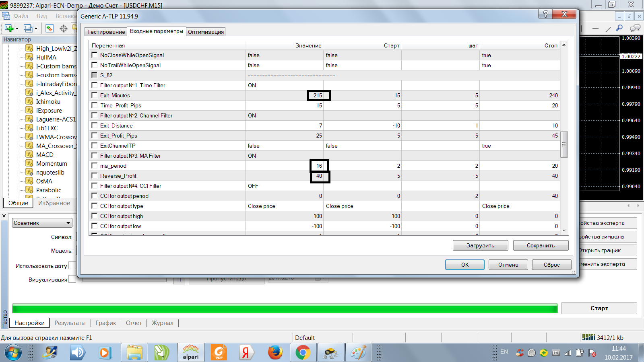Tick the Exit_Minutes checkbox
644x362 pixels.
tap(95, 95)
